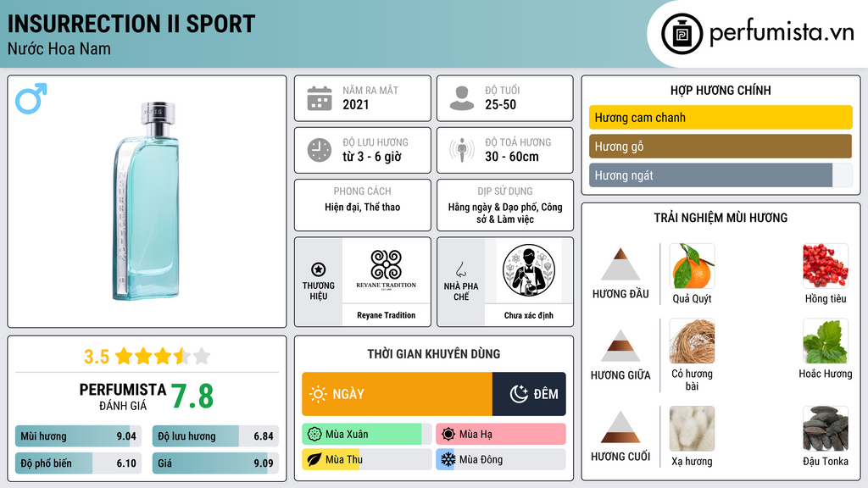Click the green 7.8 Perfumista score
Screen dimensions: 868x488
click(192, 396)
